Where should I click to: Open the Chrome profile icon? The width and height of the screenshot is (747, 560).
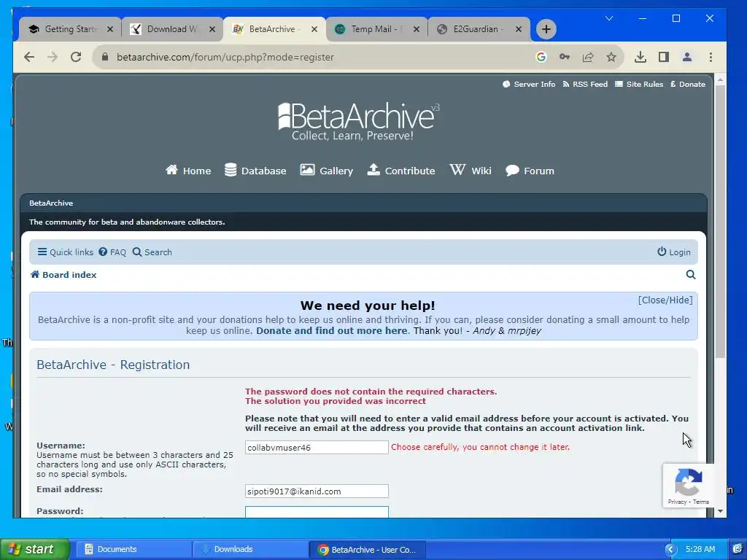pos(687,57)
